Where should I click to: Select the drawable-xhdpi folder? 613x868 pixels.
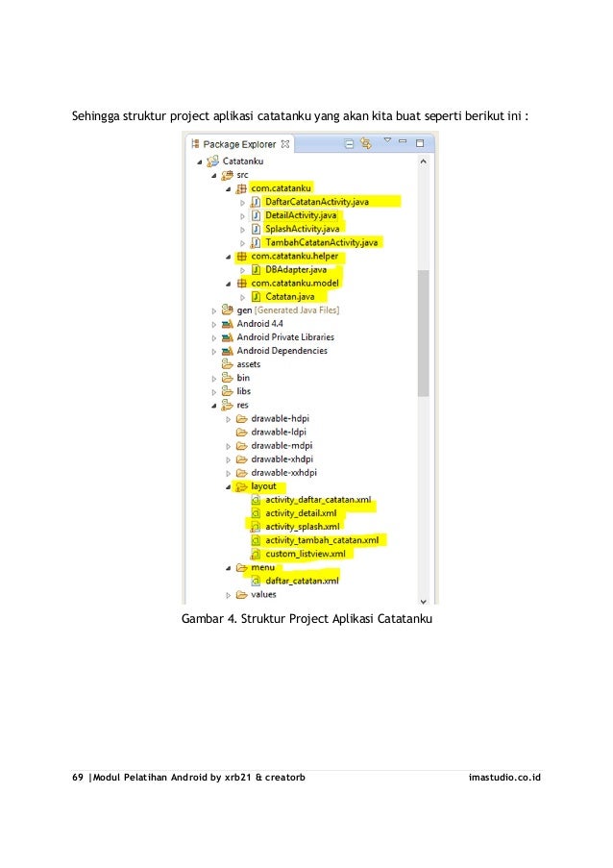282,459
